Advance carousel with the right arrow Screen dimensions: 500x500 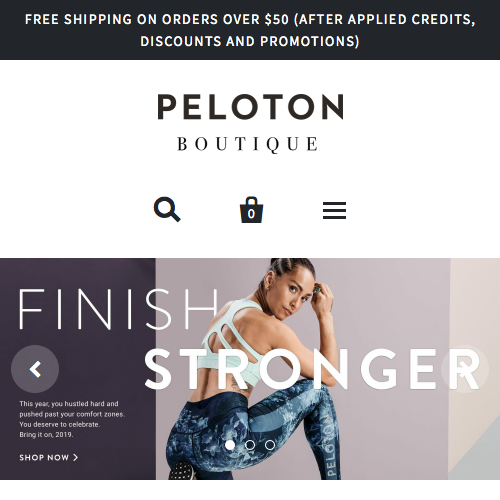coord(465,369)
